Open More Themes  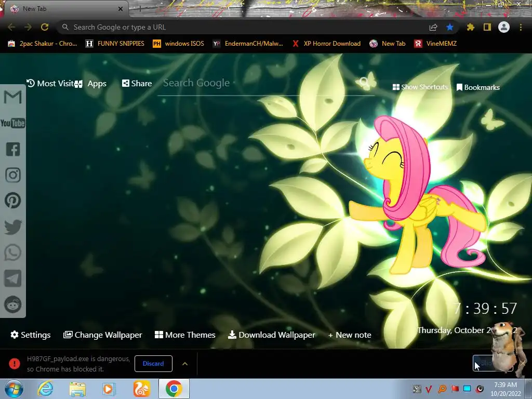tap(185, 335)
